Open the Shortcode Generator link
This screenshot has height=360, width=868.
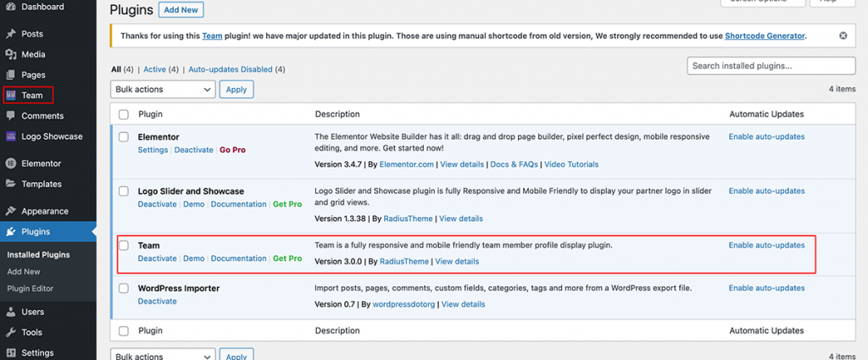765,36
